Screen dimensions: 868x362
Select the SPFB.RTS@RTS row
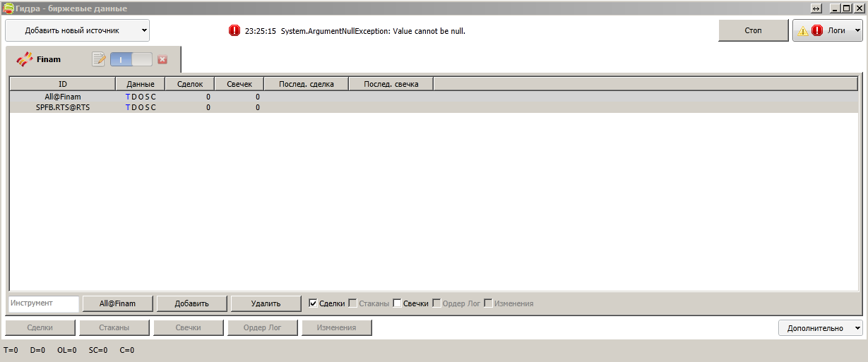(x=63, y=107)
